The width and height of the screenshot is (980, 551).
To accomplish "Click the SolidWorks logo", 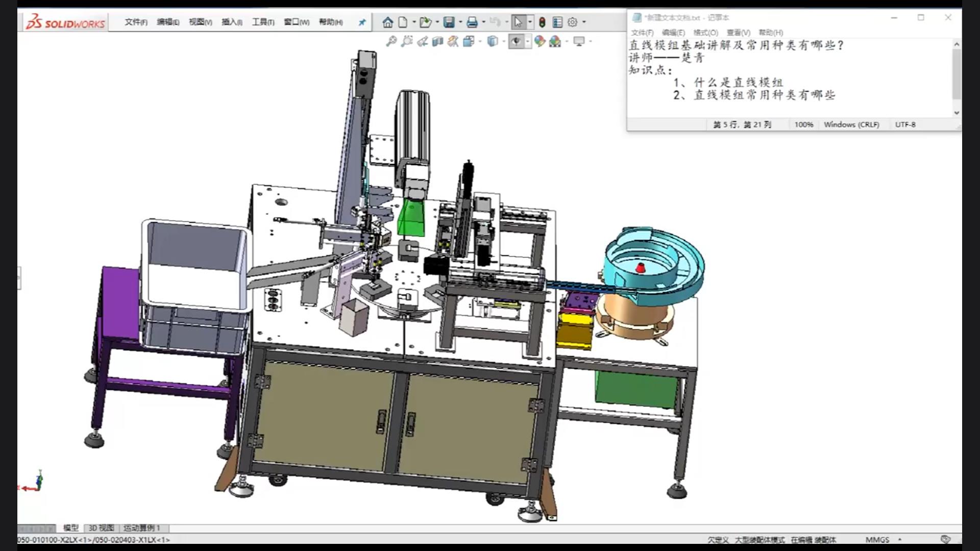I will pos(65,22).
